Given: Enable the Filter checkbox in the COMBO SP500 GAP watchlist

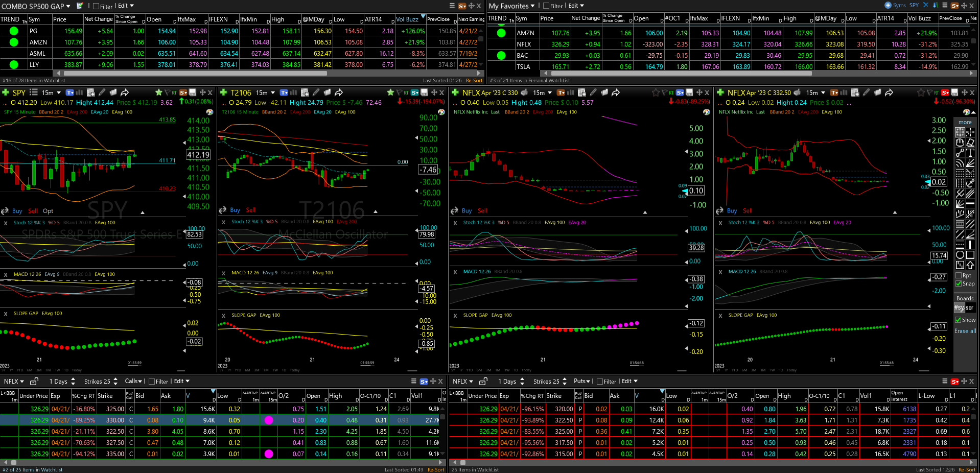Looking at the screenshot, I should [96, 6].
